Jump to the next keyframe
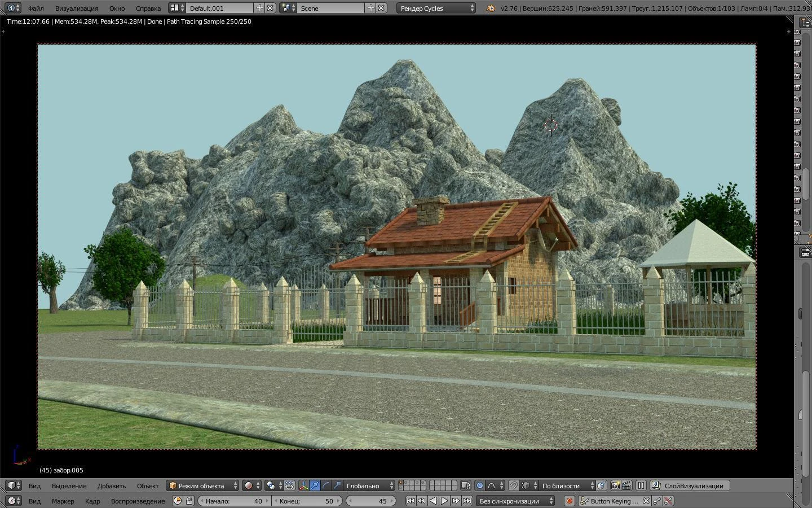This screenshot has width=812, height=508. click(x=456, y=501)
